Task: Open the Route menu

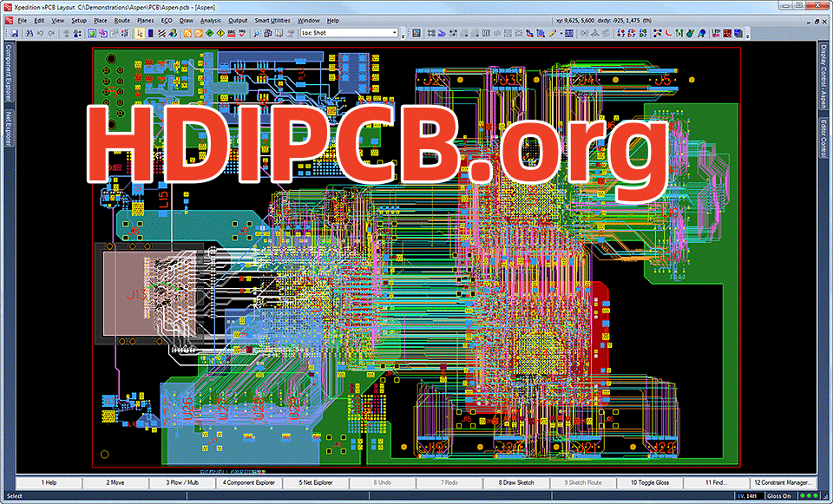Action: [x=121, y=20]
